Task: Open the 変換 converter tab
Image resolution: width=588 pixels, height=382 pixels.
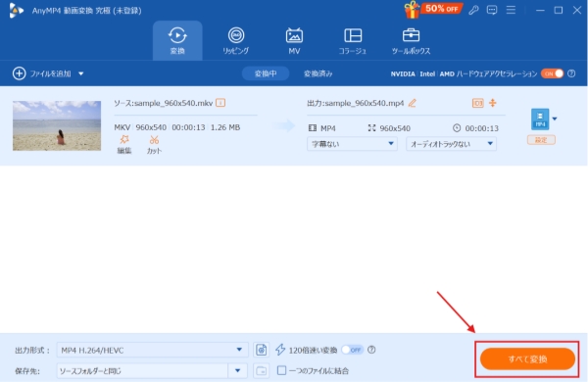Action: point(177,40)
